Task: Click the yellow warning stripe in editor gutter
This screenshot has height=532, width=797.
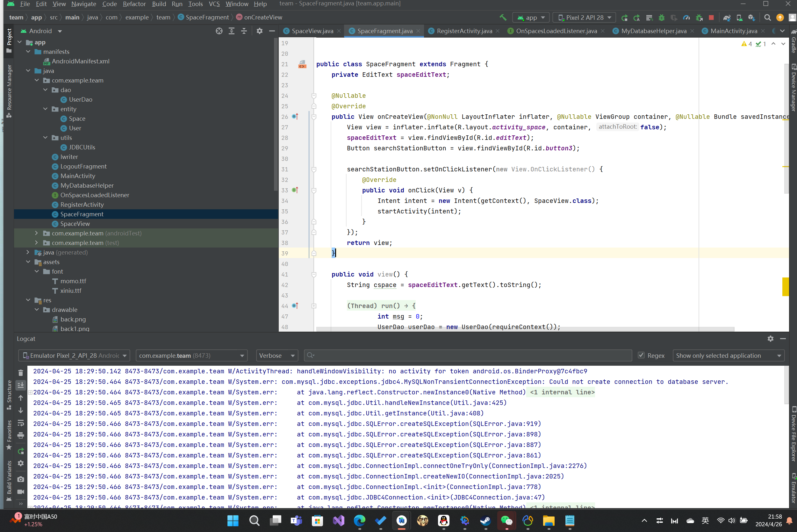Action: pyautogui.click(x=785, y=286)
